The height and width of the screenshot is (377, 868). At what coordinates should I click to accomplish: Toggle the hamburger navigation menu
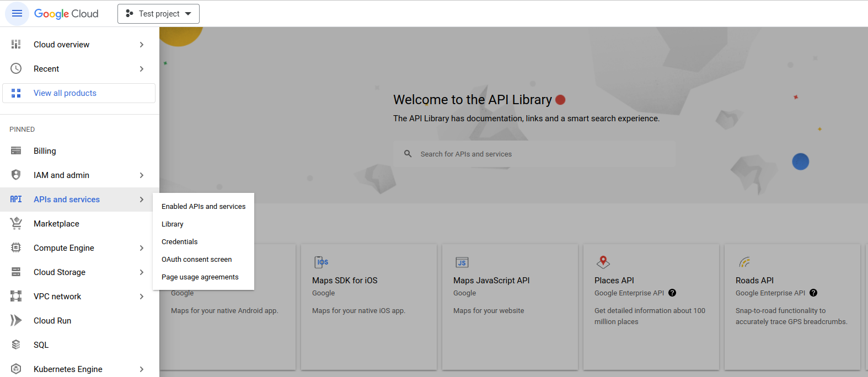point(17,13)
